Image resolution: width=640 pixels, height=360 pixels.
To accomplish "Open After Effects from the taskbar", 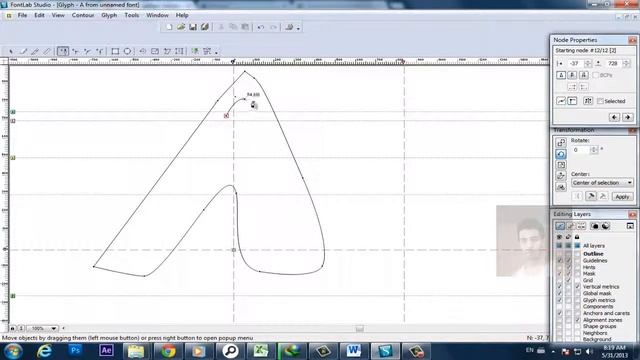I will coord(106,351).
